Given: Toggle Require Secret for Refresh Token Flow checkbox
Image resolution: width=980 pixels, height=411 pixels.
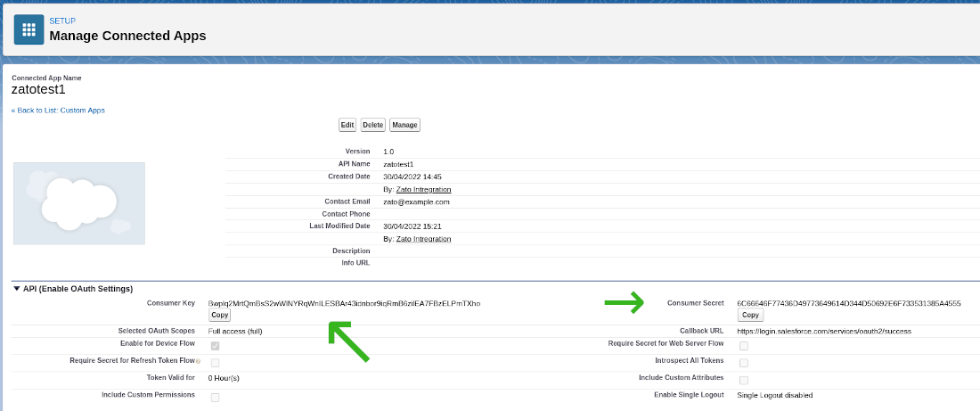Looking at the screenshot, I should [x=215, y=363].
